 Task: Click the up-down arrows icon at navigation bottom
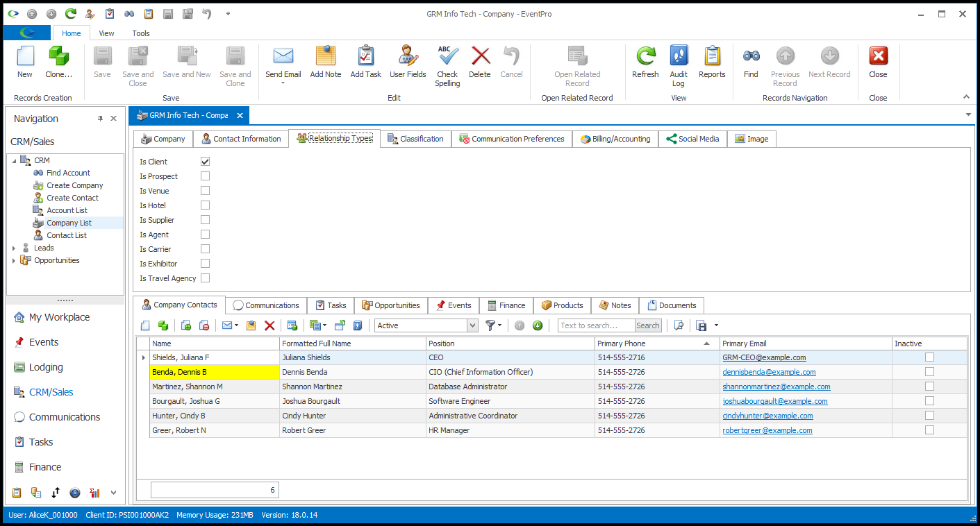[56, 493]
